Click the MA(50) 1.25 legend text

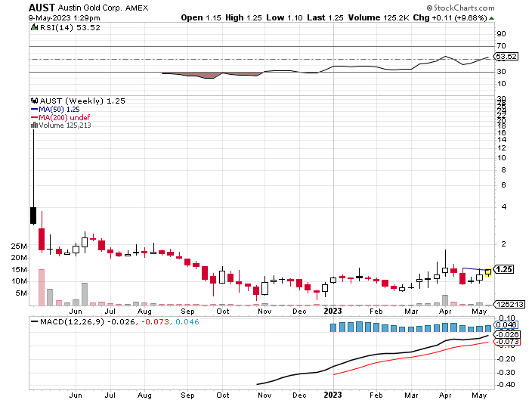pos(59,110)
